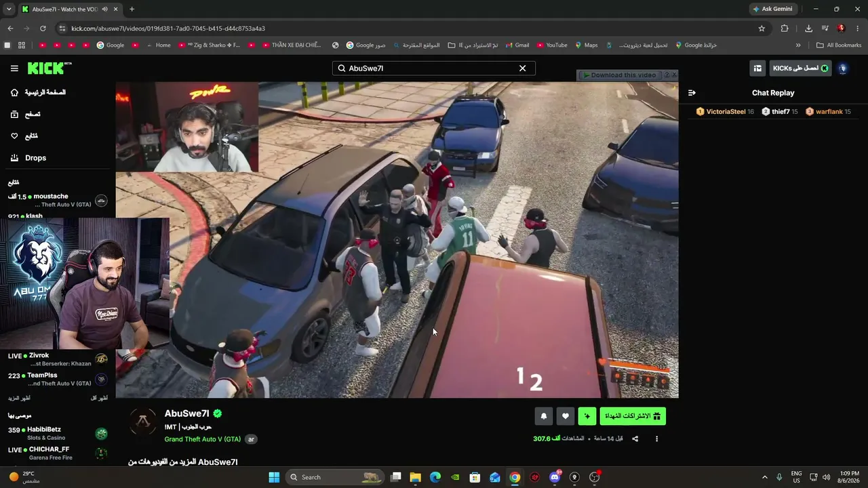Click the address bar URL

click(x=168, y=28)
